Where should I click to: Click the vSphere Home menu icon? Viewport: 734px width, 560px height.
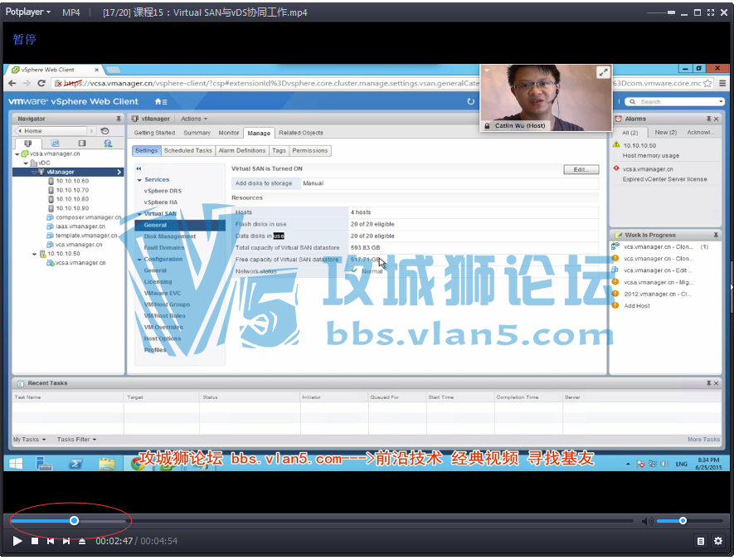(161, 101)
